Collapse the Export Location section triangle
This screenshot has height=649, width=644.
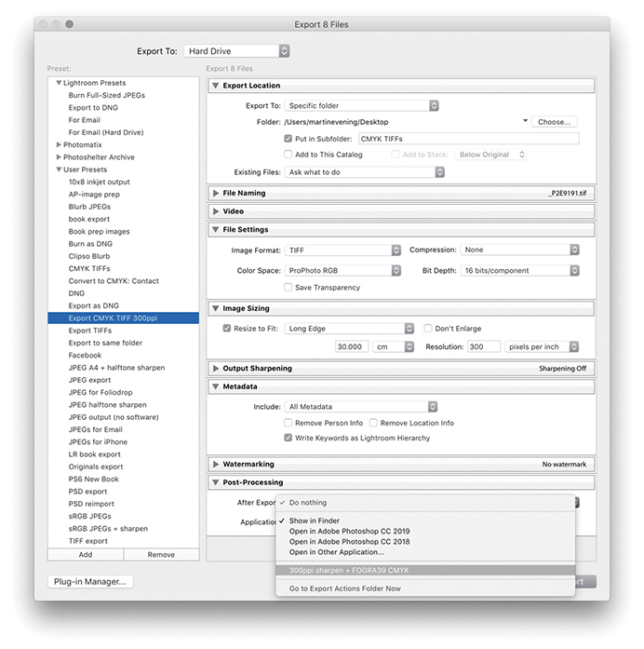point(216,87)
